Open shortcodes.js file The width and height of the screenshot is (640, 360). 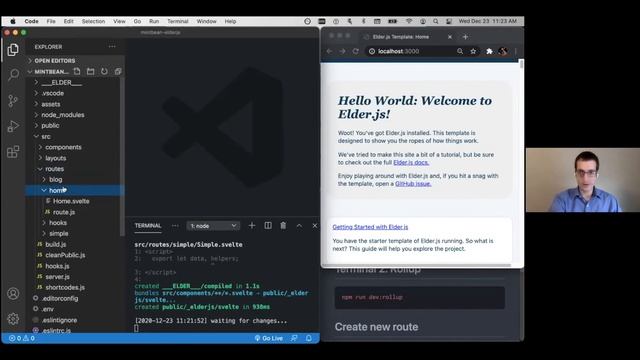(65, 287)
